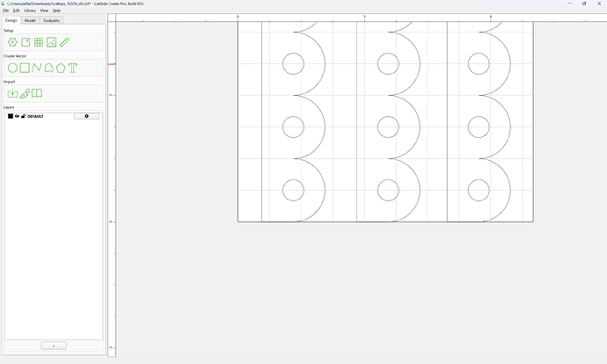
Task: Select the bottom-left small circle in the drawing
Action: click(x=293, y=190)
